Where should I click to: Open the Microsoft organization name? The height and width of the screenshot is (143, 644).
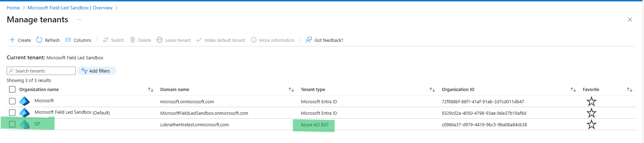[44, 101]
